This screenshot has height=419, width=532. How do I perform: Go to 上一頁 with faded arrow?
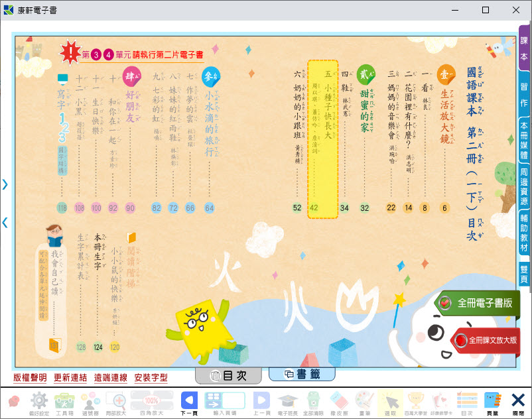(261, 403)
